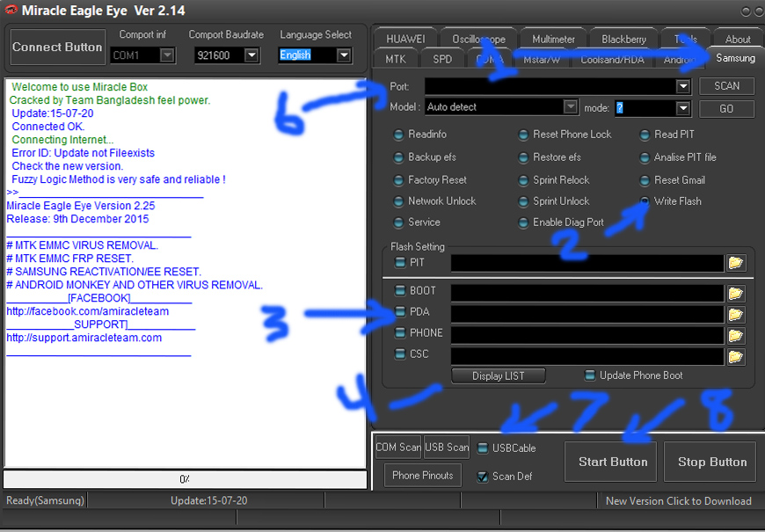Expand the Port dropdown

click(x=683, y=86)
